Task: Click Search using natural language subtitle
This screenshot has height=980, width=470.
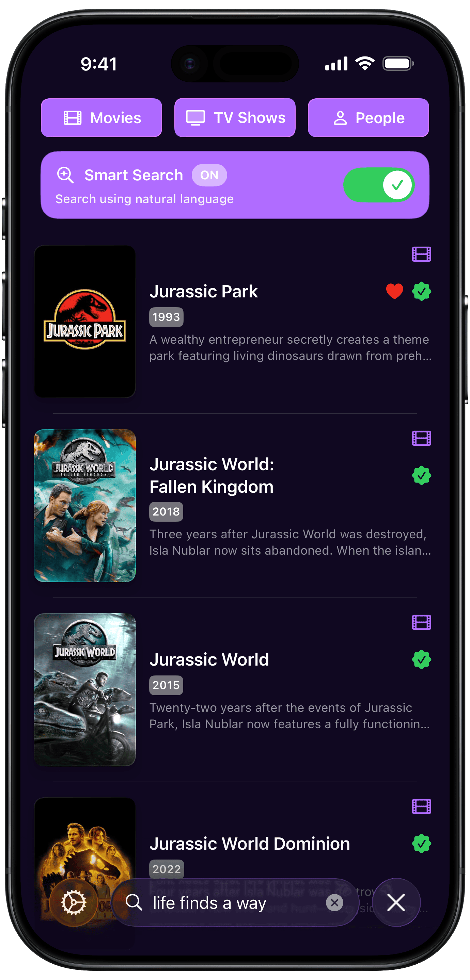Action: 145,199
